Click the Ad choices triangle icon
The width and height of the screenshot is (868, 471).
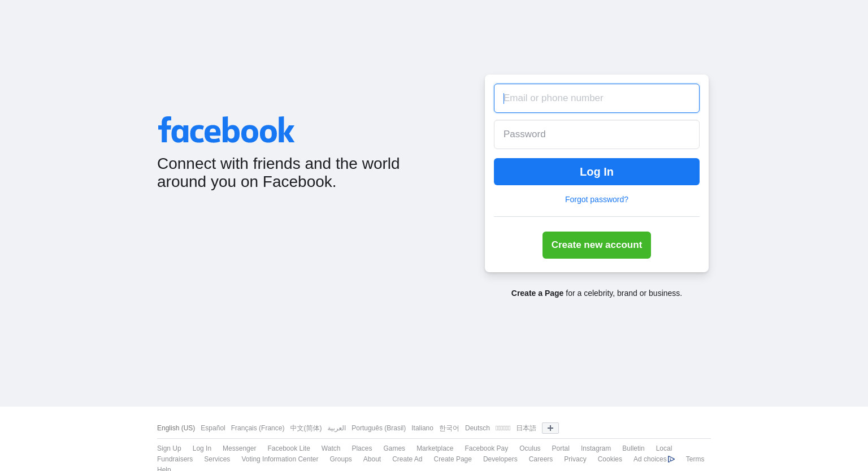[x=671, y=459]
